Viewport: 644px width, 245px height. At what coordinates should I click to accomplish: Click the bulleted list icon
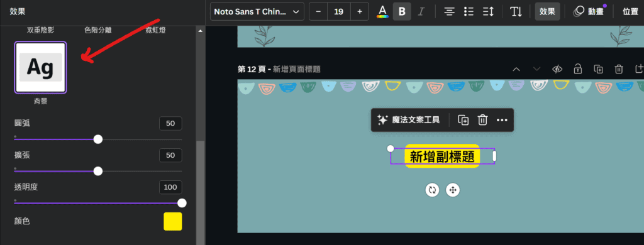[469, 11]
